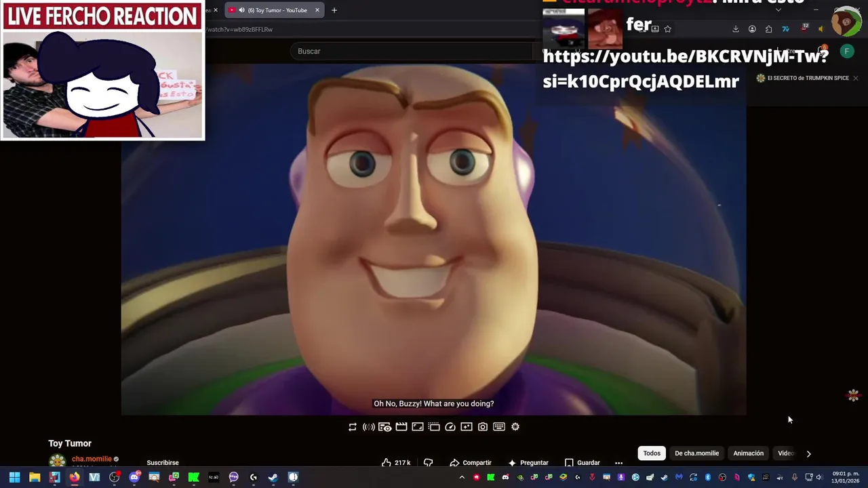Screen dimensions: 868x488
Task: Open the browser extensions puzzle icon
Action: [768, 29]
